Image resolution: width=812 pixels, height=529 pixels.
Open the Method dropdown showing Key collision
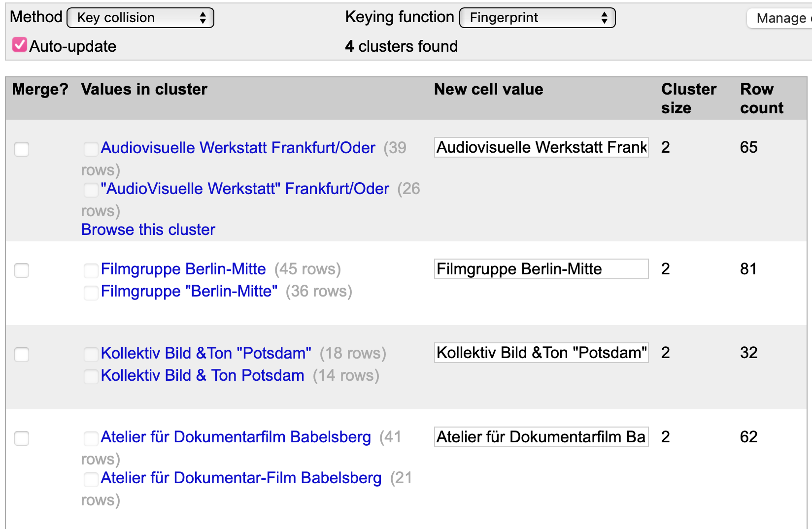[x=140, y=18]
